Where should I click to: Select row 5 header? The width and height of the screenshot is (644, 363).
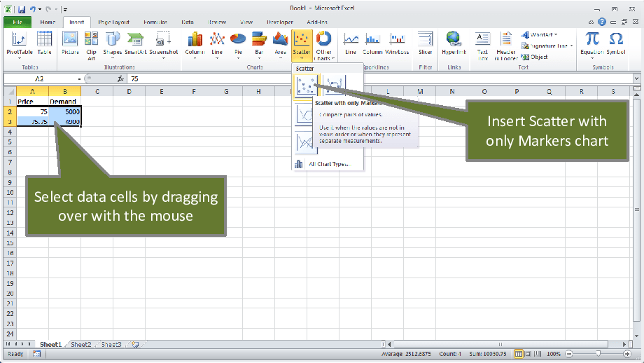pos(10,142)
